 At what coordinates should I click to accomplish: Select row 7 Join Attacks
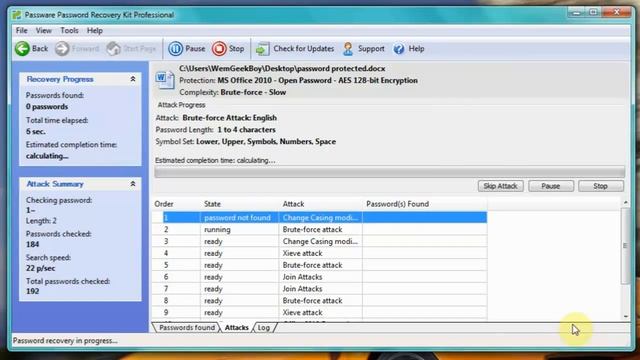(320, 289)
